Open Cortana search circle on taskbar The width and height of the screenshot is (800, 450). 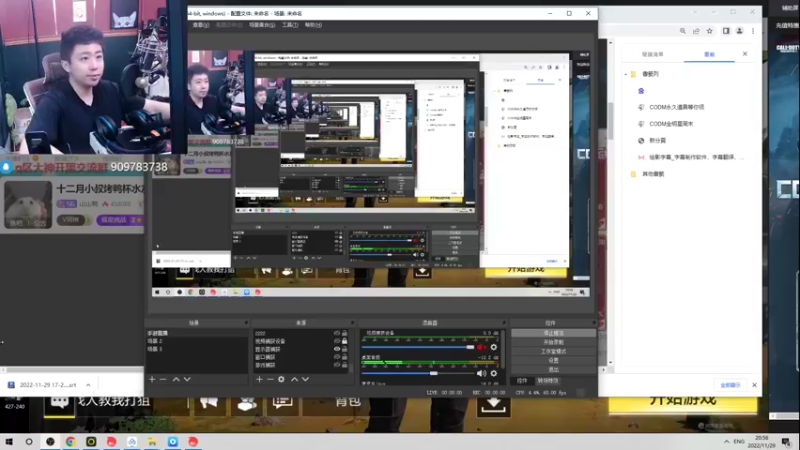pyautogui.click(x=29, y=442)
